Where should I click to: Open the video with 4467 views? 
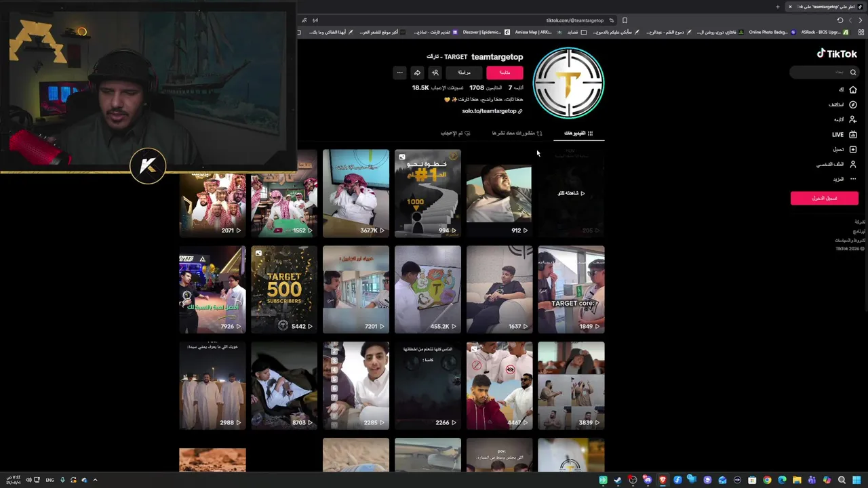point(499,386)
